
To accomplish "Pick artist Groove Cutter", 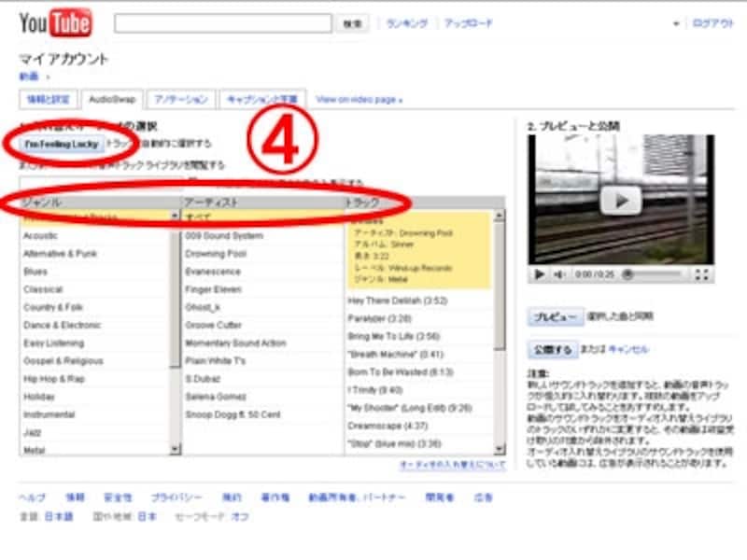I will pos(214,325).
